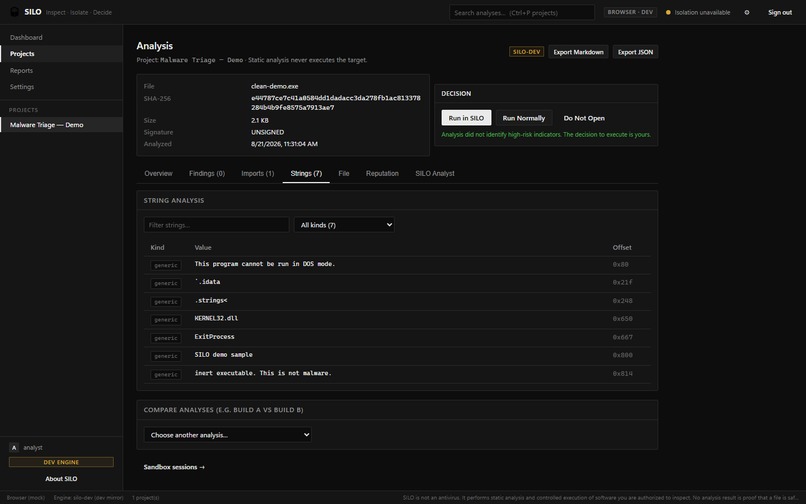The width and height of the screenshot is (806, 504).
Task: Click the Kind column header
Action: tap(157, 247)
